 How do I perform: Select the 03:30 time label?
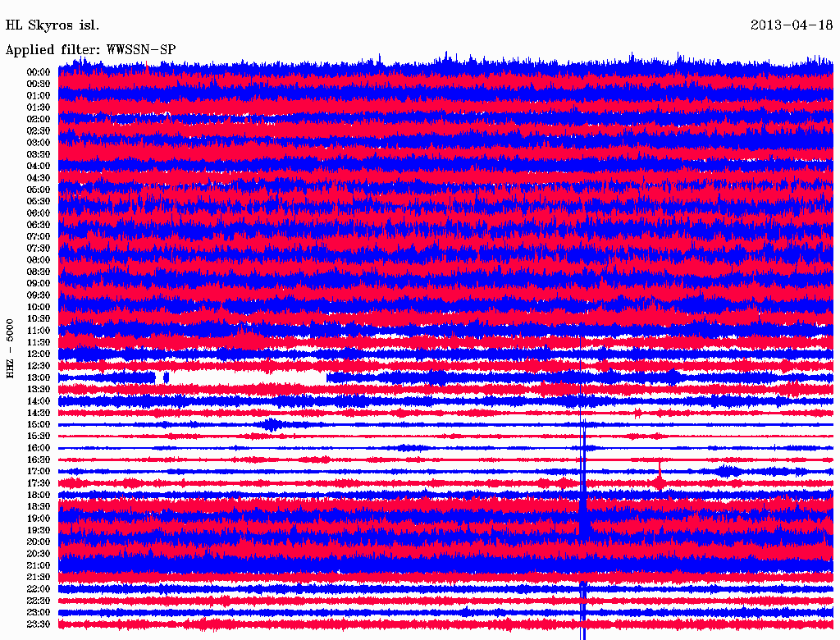click(39, 154)
